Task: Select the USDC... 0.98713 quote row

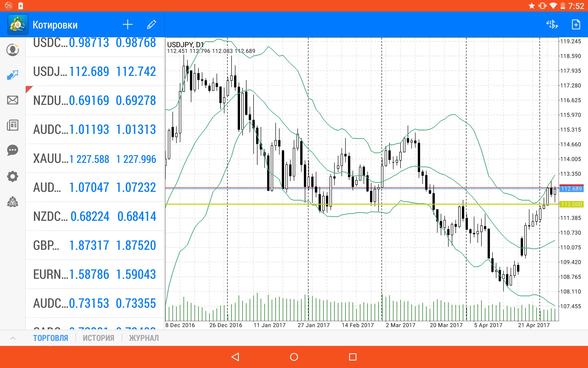Action: click(95, 47)
